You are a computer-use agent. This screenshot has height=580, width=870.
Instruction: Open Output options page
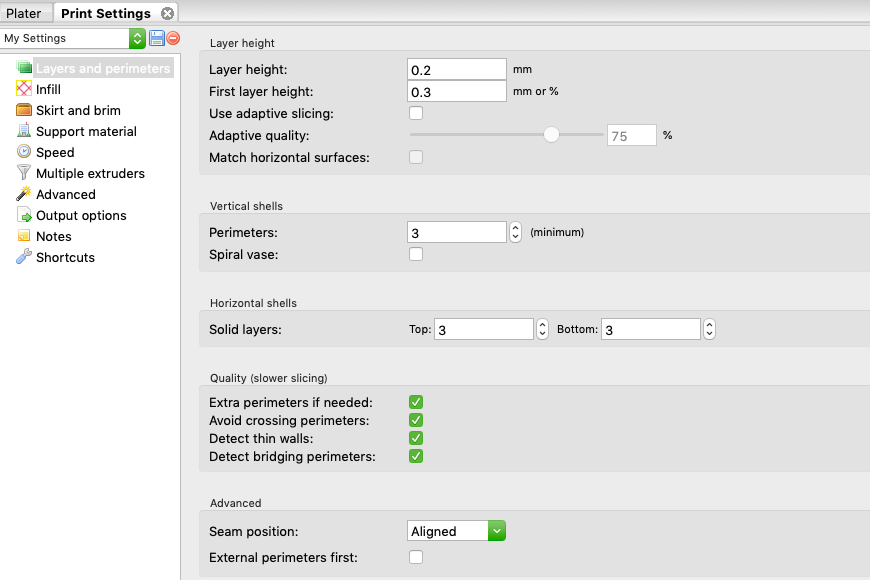[81, 215]
